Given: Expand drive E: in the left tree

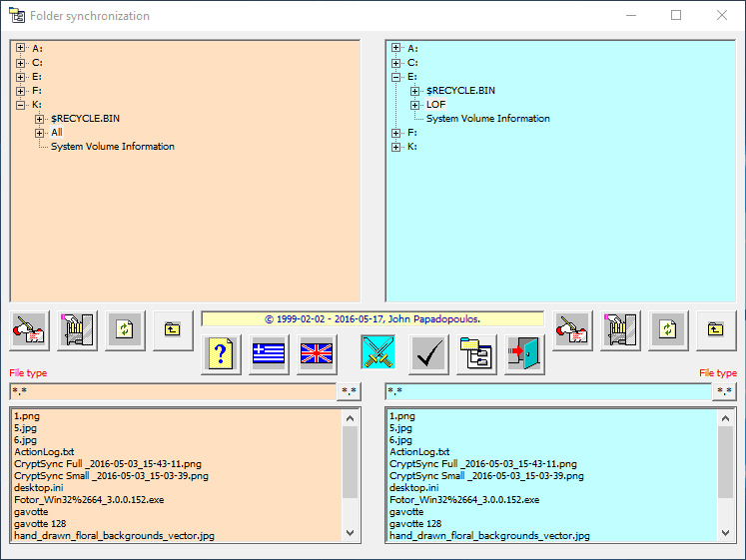Looking at the screenshot, I should click(20, 77).
